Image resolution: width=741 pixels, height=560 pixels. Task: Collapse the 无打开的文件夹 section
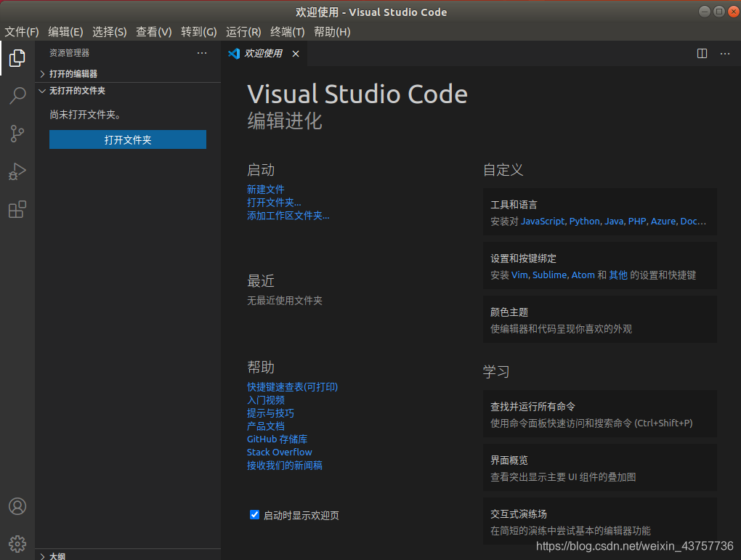128,91
